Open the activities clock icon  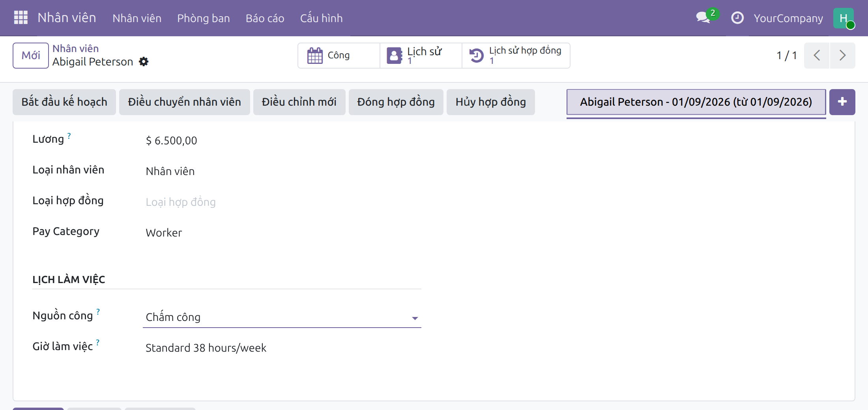point(737,18)
